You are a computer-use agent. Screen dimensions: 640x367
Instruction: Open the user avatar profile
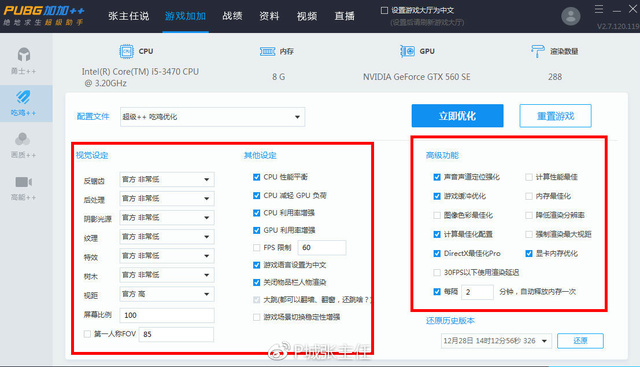[571, 16]
